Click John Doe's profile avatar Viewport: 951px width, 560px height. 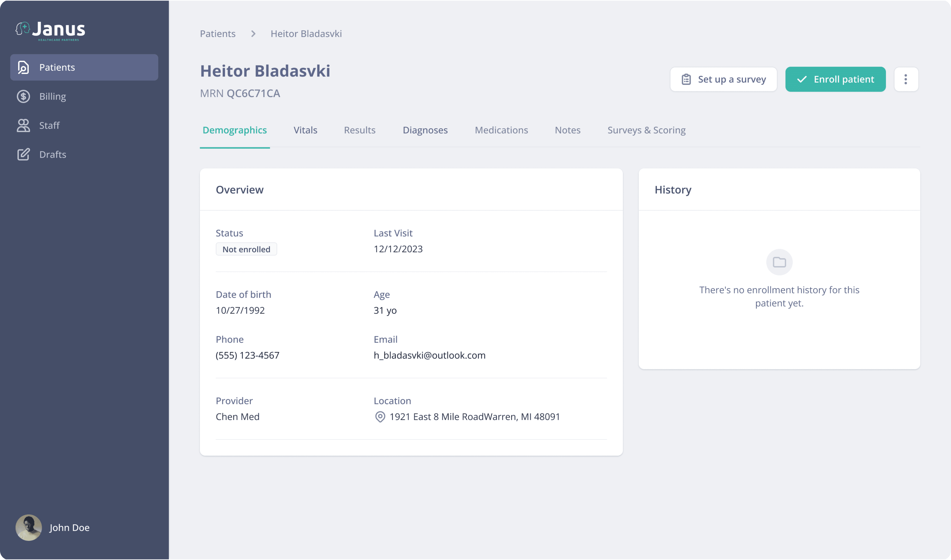pyautogui.click(x=29, y=527)
